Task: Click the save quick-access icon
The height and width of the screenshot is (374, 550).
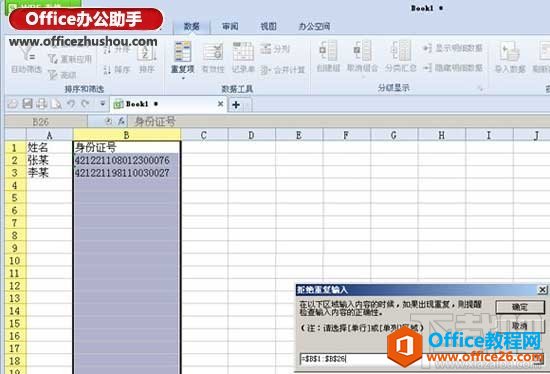Action: point(28,103)
